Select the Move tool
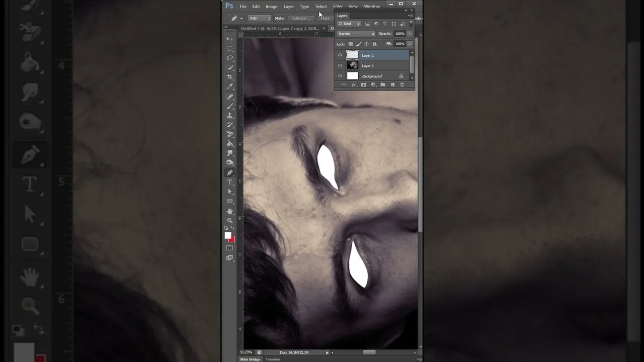Viewport: 644px width, 362px height. (230, 39)
